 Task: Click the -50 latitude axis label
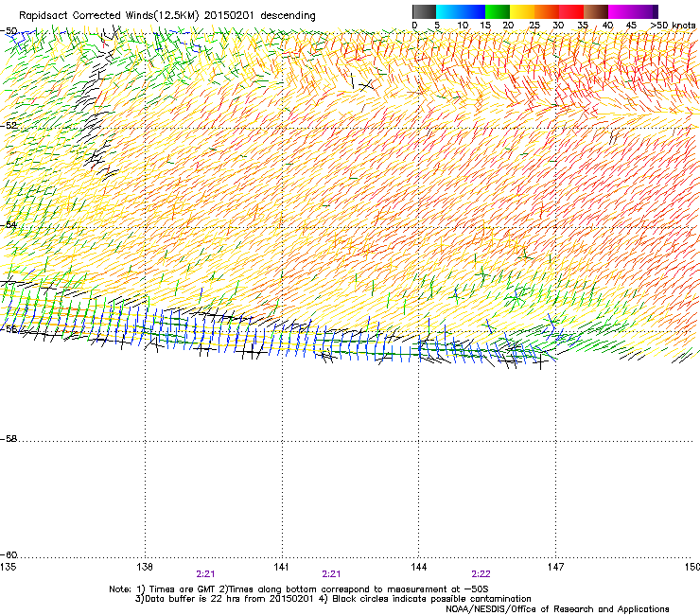[9, 31]
